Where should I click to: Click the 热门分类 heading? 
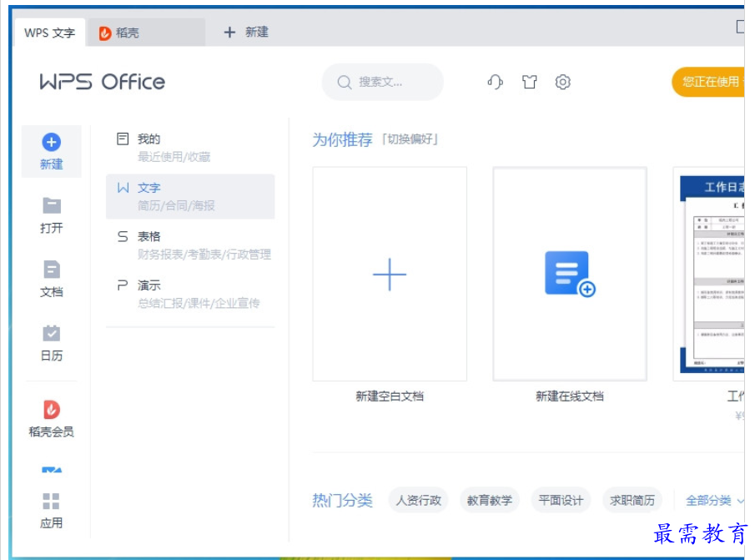click(x=342, y=501)
